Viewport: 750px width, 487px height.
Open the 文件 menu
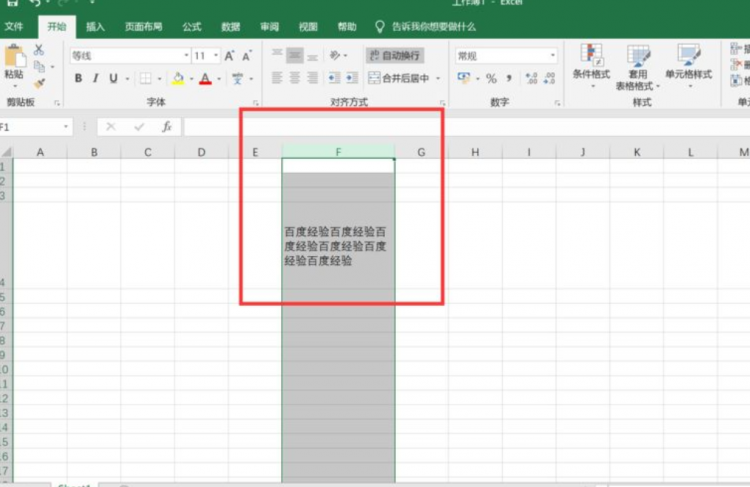(14, 26)
